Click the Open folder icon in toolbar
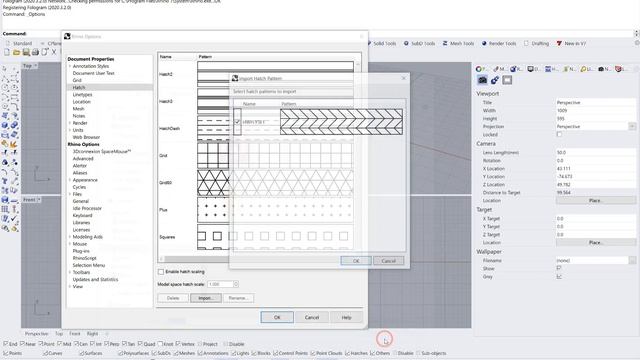This screenshot has width=640, height=360. click(x=16, y=52)
